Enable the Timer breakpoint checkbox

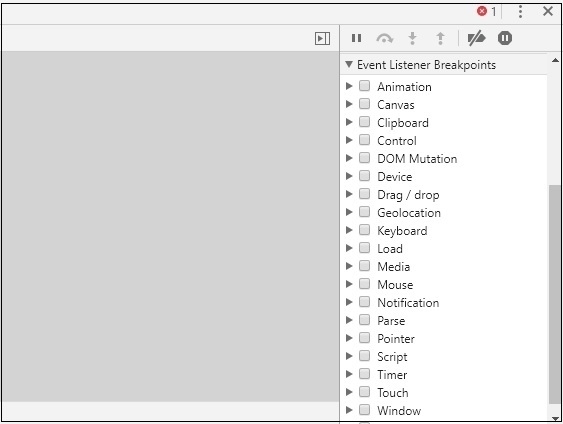click(x=364, y=374)
